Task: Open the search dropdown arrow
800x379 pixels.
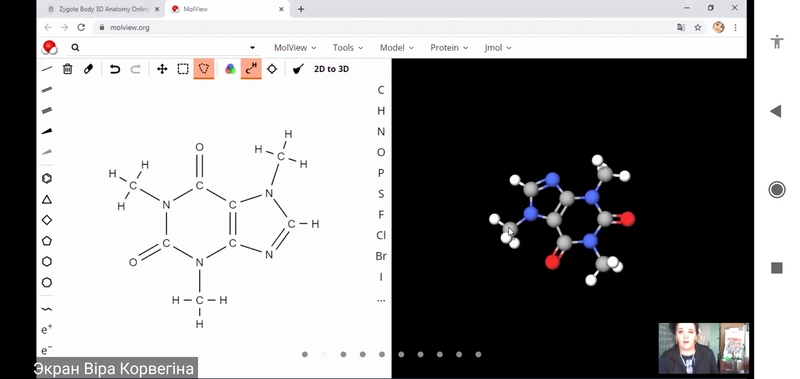Action: click(x=252, y=47)
